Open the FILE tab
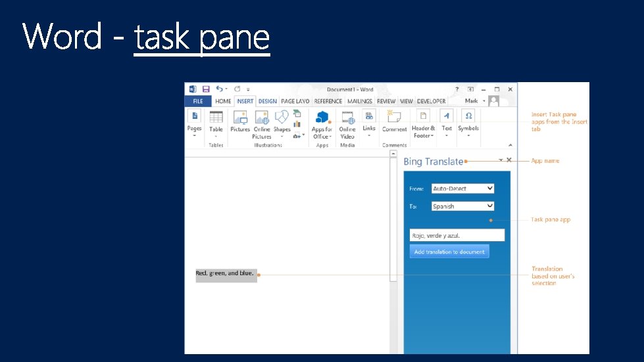 [x=198, y=101]
